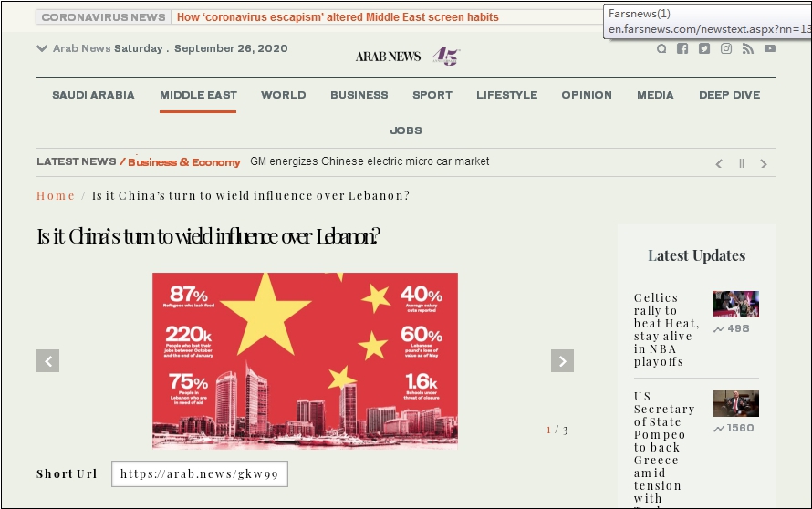This screenshot has height=509, width=812.
Task: Click the Farsnews tooltip URL
Action: (x=710, y=29)
